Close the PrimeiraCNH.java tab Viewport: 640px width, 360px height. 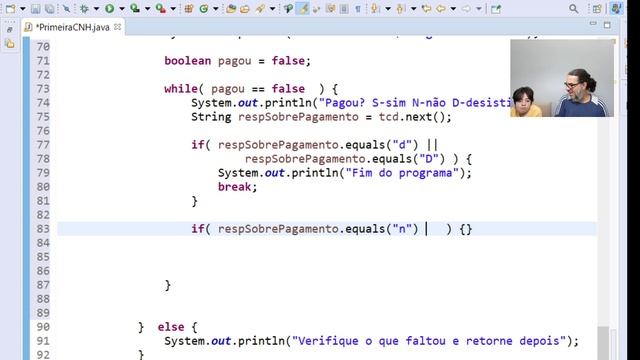(x=118, y=27)
